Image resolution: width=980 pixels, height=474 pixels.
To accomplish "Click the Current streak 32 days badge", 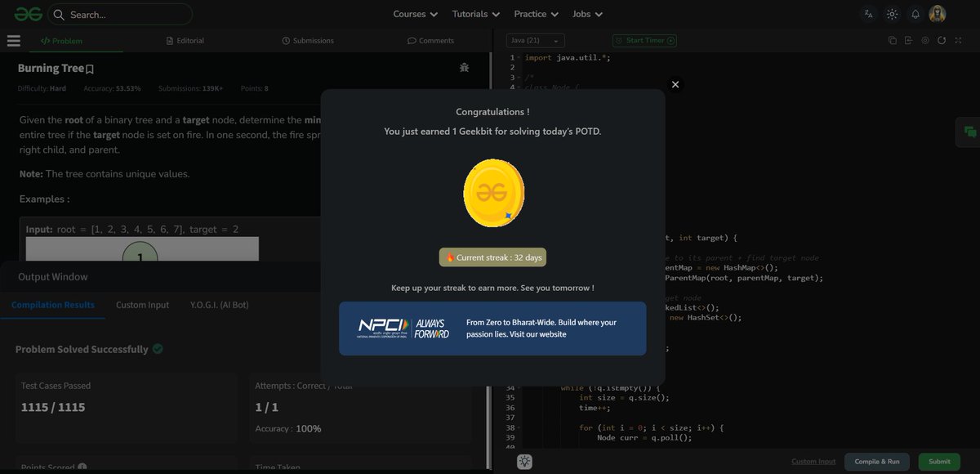I will [x=492, y=257].
